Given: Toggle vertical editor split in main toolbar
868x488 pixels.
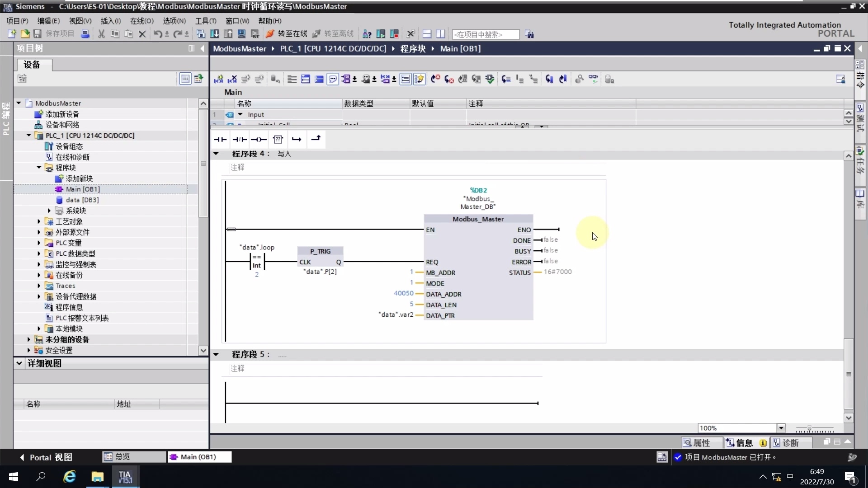Looking at the screenshot, I should coord(441,34).
